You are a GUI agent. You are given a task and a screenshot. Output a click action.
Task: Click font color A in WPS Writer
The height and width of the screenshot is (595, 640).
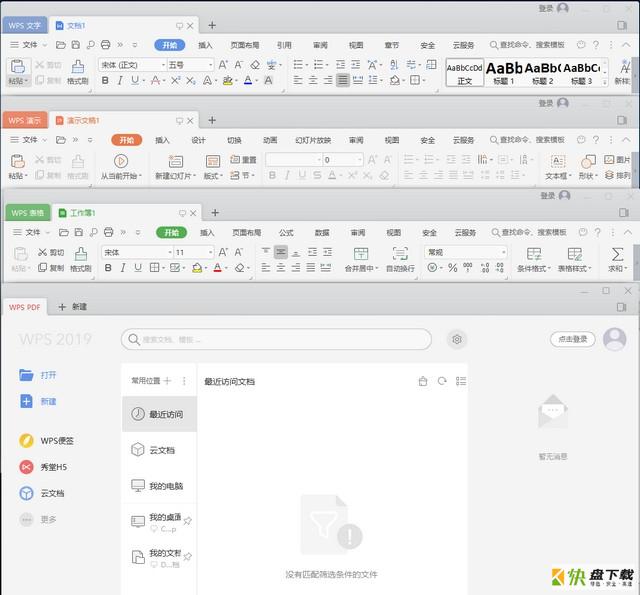pyautogui.click(x=248, y=80)
